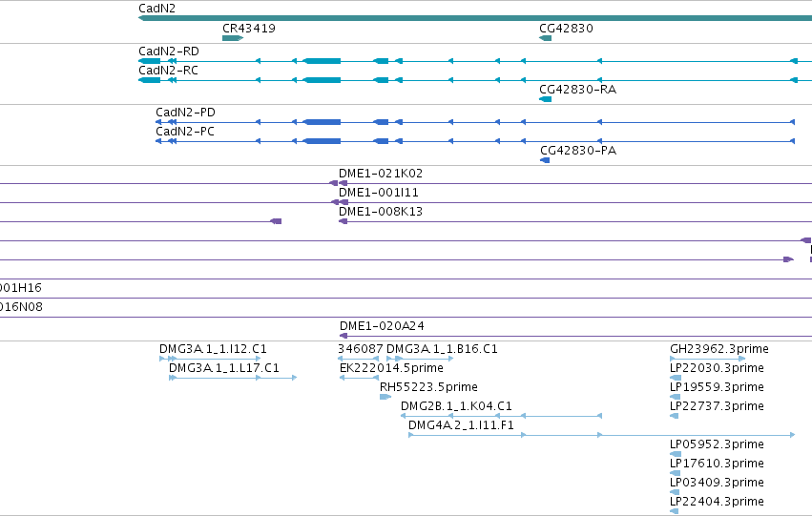The height and width of the screenshot is (516, 812).
Task: Click the DMG2B.1_1.K04.C1 label
Action: [x=456, y=405]
